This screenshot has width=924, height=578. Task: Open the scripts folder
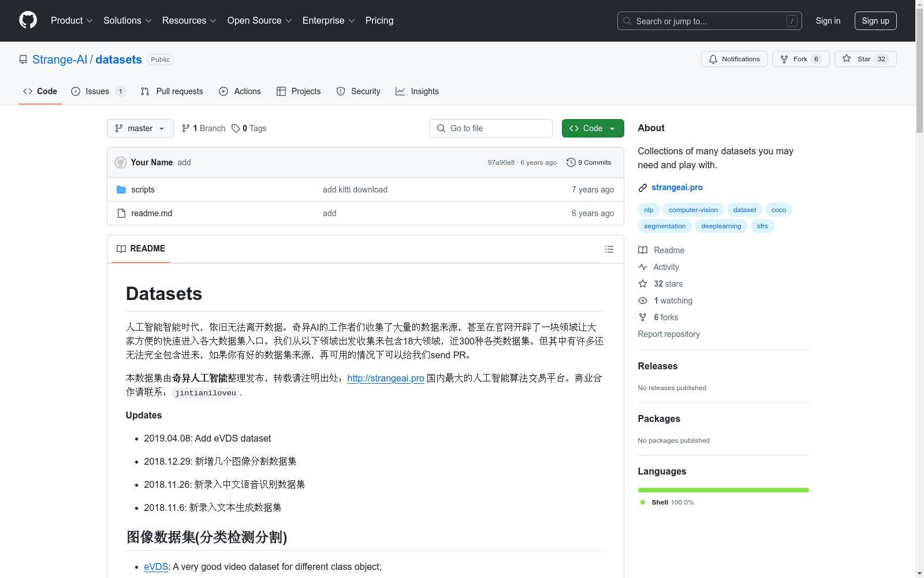coord(143,190)
